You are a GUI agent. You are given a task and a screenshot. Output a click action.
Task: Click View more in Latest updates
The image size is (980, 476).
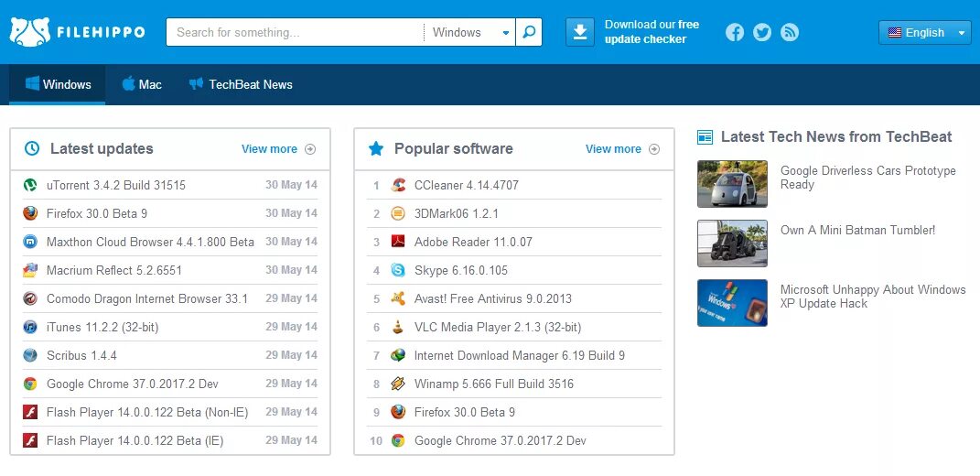coord(278,149)
